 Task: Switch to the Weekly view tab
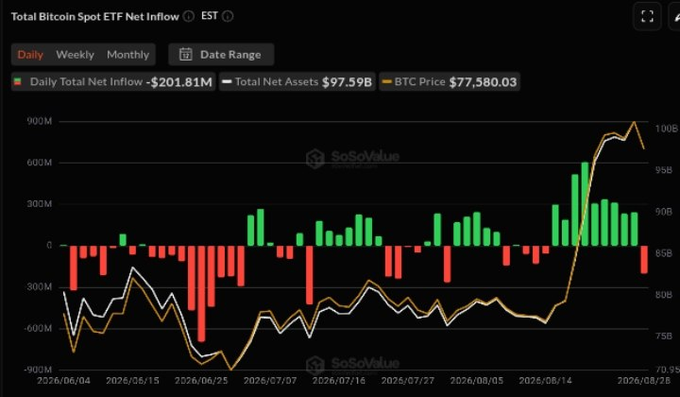75,55
